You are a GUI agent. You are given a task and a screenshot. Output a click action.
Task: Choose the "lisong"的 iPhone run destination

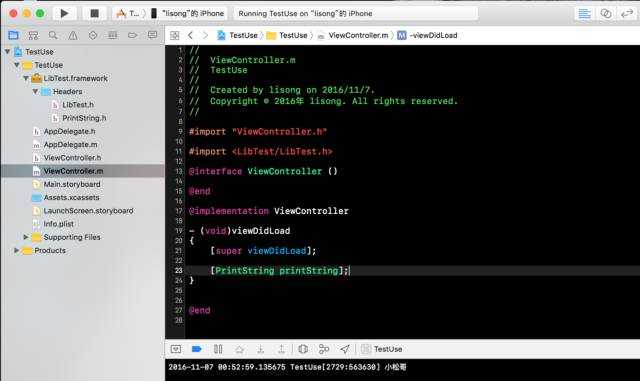187,13
